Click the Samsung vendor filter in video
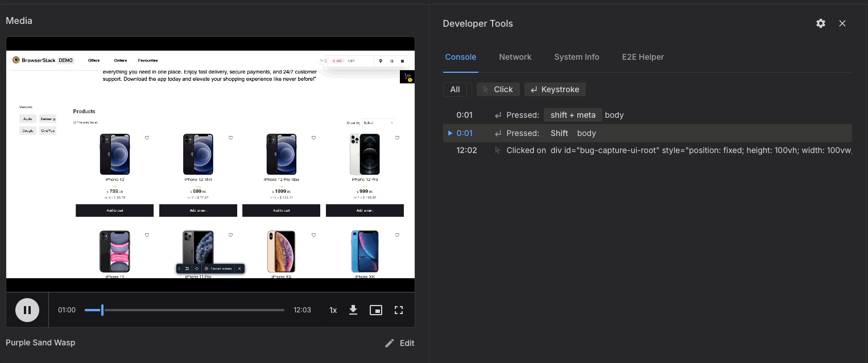Viewport: 868px width, 363px height. point(48,119)
